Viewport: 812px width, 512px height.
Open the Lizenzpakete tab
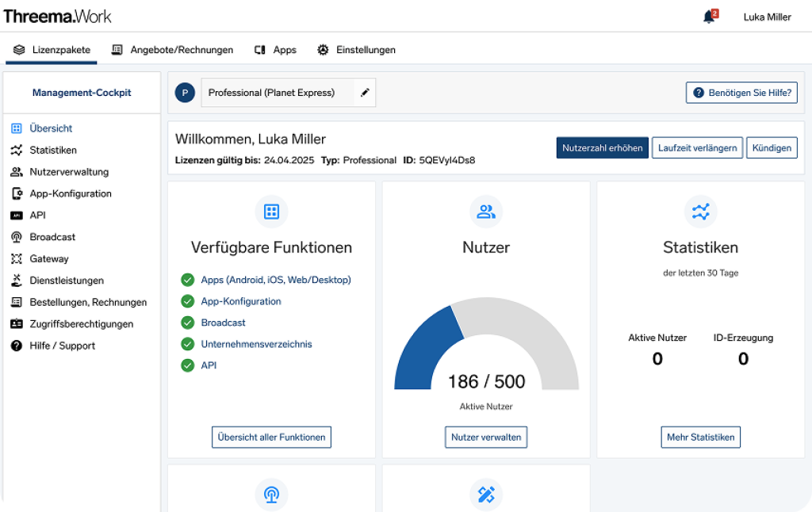coord(52,50)
